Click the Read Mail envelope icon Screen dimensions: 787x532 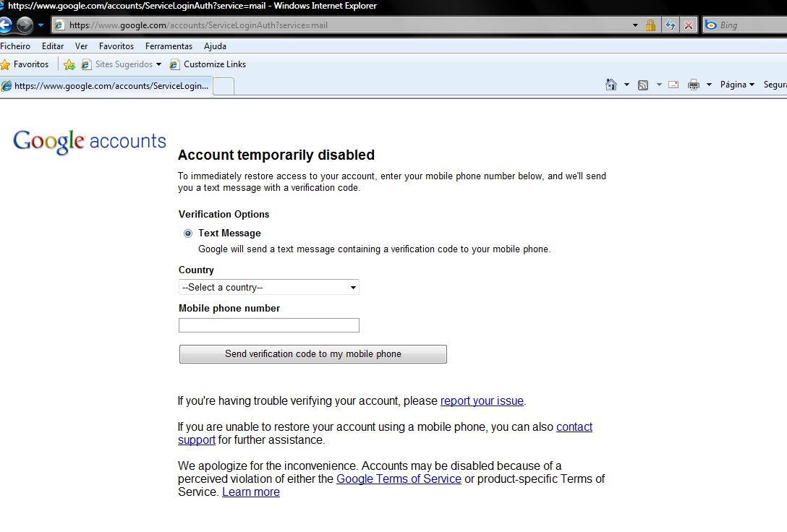point(673,85)
